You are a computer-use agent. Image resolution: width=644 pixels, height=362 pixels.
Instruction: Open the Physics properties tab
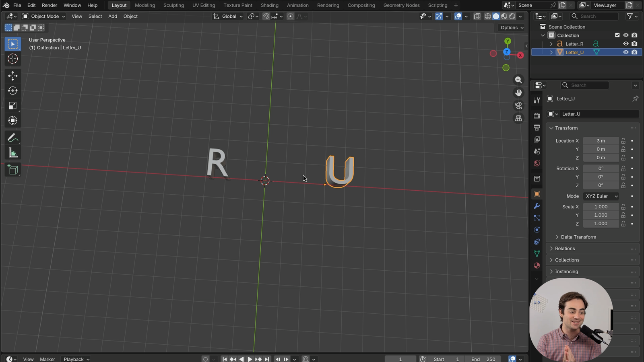tap(537, 230)
